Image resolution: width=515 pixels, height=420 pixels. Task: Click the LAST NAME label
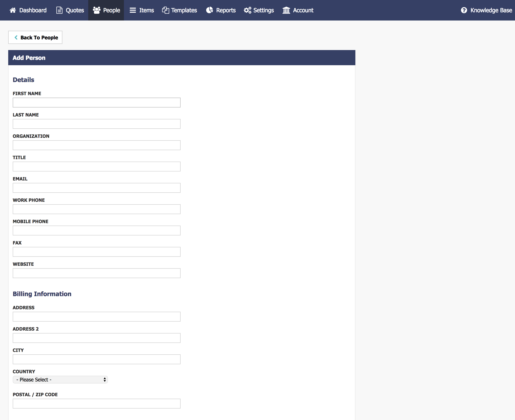(x=26, y=115)
